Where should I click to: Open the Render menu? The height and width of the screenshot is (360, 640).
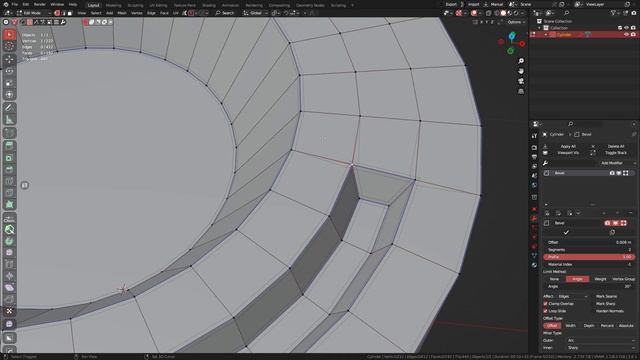tap(40, 4)
